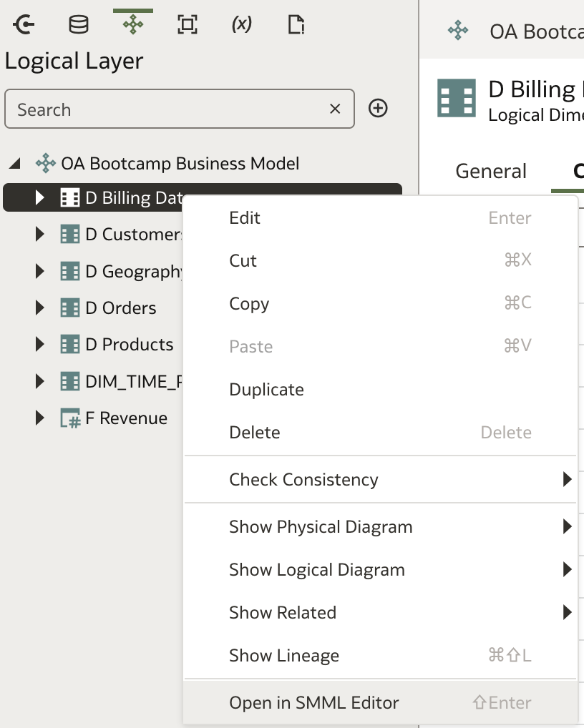This screenshot has width=584, height=728.
Task: Choose Show Lineage menu item
Action: [380, 655]
